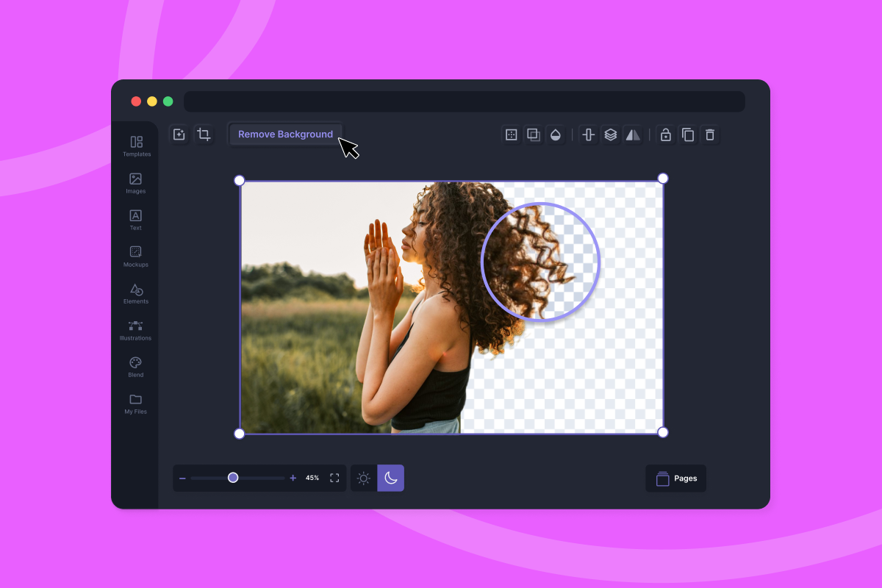
Task: Click the opacity droplet icon
Action: click(x=556, y=135)
